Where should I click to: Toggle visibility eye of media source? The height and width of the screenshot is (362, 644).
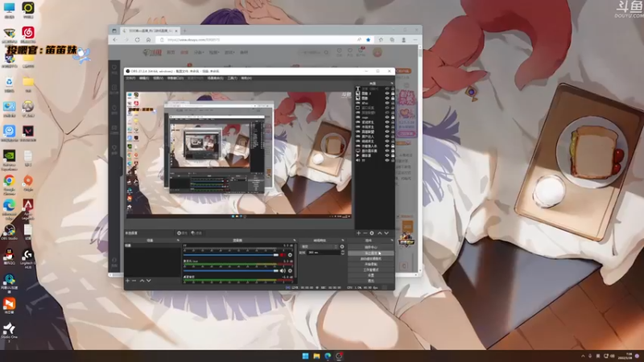click(x=387, y=156)
